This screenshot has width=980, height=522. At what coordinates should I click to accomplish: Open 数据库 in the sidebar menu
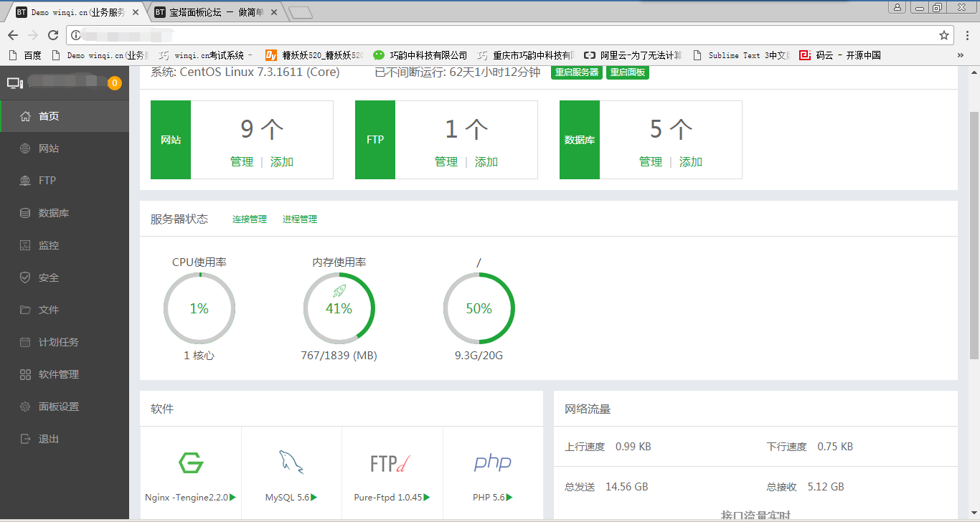pos(65,213)
